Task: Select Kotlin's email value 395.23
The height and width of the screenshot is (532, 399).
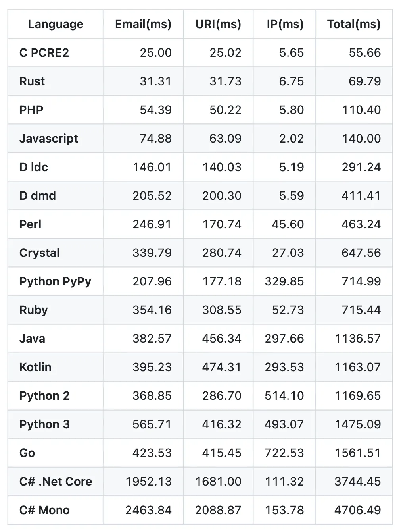Action: 152,367
